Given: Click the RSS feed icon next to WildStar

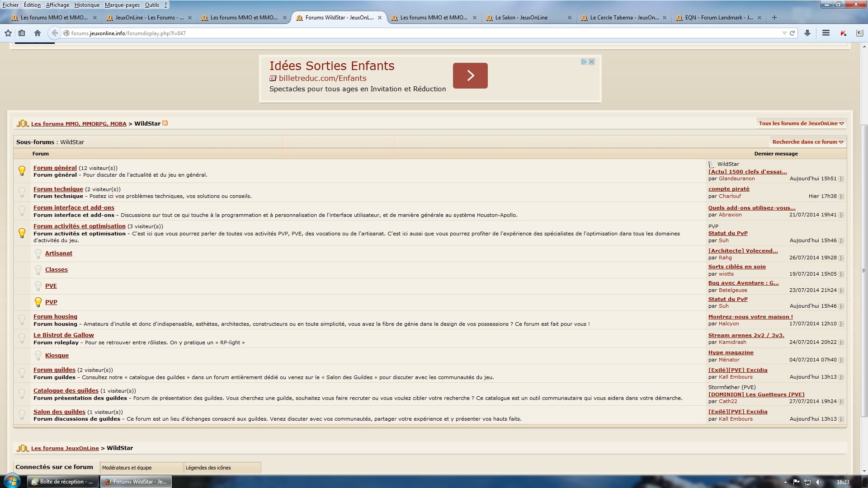Looking at the screenshot, I should click(165, 123).
